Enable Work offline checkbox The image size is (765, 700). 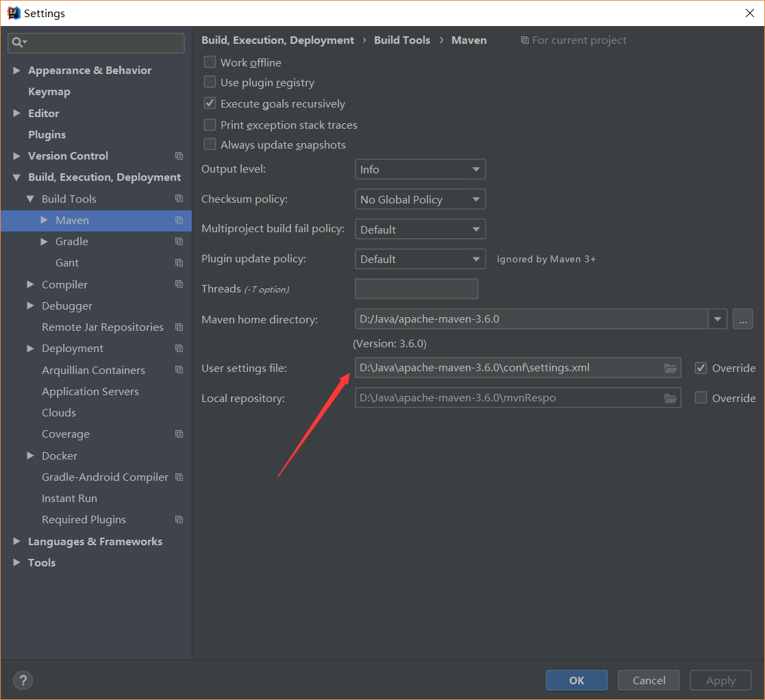[210, 62]
